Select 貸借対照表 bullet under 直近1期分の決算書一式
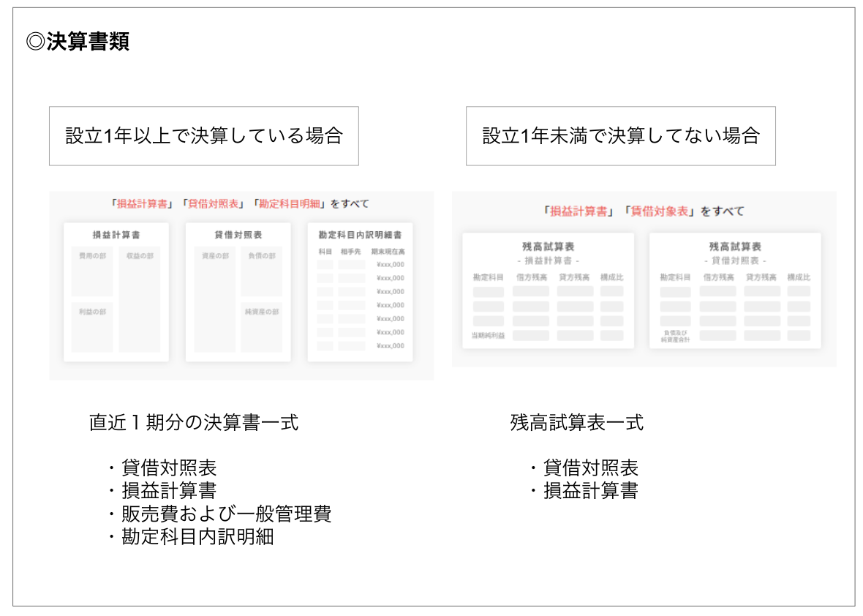Screen dimensions: 863x616 pyautogui.click(x=169, y=468)
